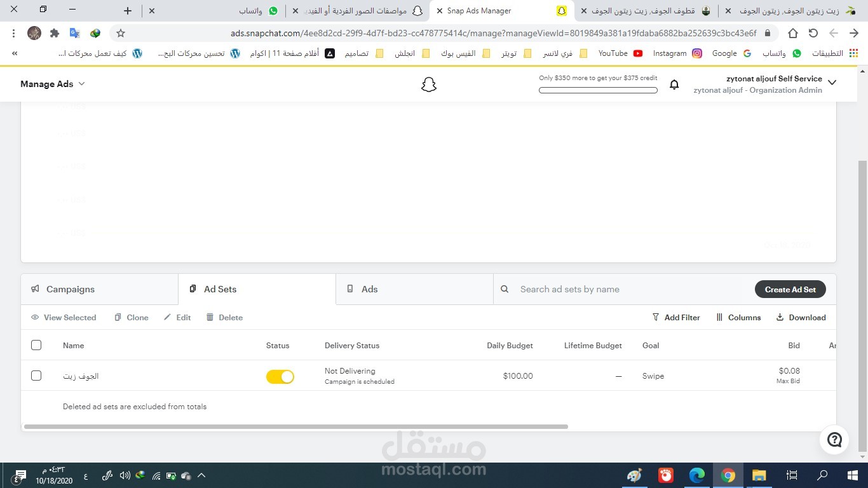Click the Clone action
This screenshot has height=488, width=868.
click(131, 318)
